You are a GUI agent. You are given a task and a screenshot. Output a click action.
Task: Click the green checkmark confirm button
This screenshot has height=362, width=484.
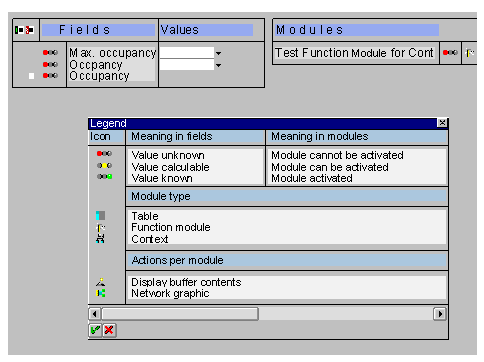coord(95,330)
